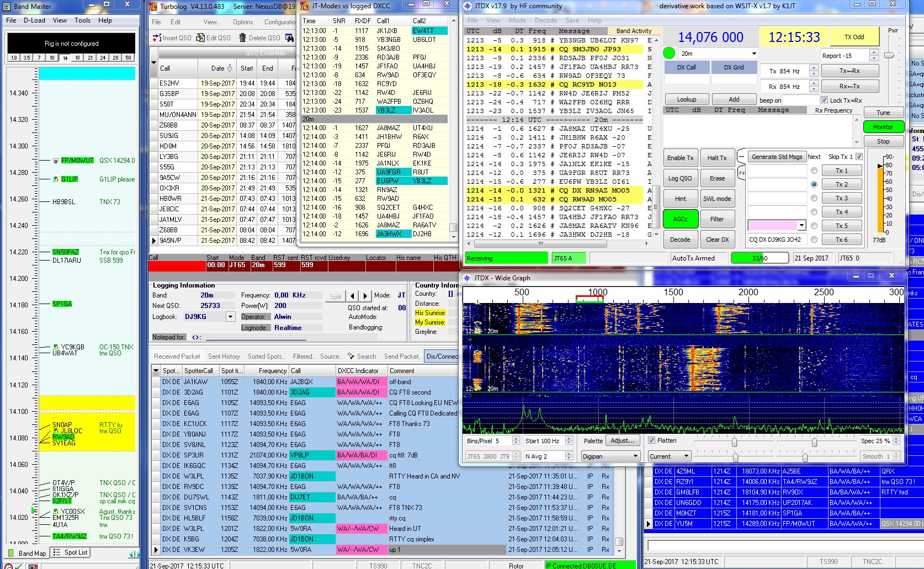Screen dimensions: 924x569
Task: Increase the Bins/Pixel stepper
Action: (516, 438)
